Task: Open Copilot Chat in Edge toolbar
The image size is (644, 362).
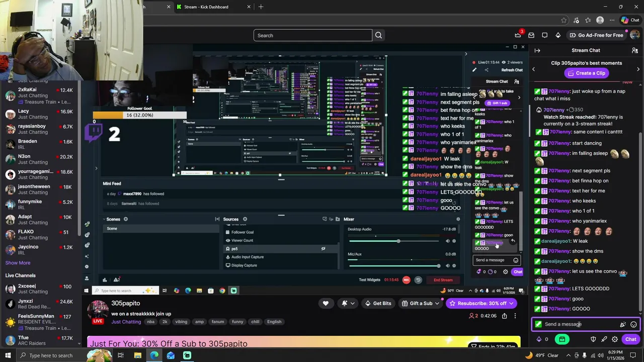Action: [630, 20]
